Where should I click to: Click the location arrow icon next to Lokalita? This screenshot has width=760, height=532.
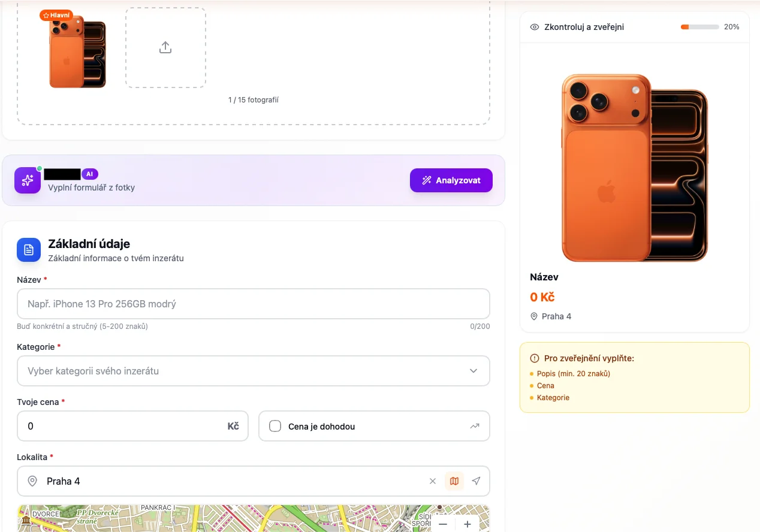(476, 481)
